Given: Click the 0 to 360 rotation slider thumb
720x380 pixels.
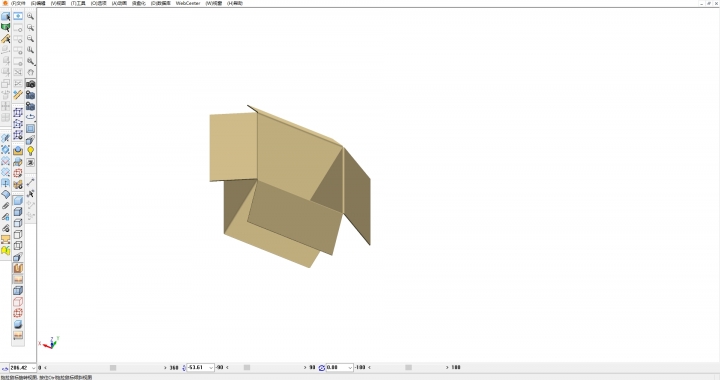Looking at the screenshot, I should pyautogui.click(x=112, y=368).
